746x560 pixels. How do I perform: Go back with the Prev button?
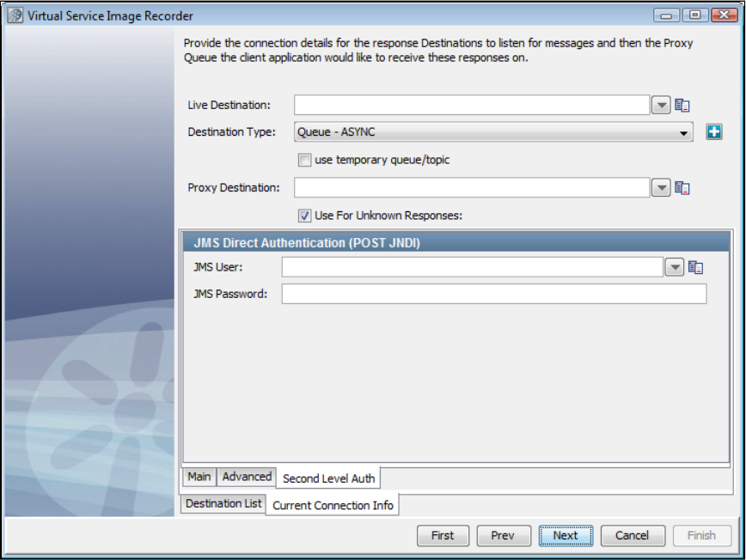(503, 535)
